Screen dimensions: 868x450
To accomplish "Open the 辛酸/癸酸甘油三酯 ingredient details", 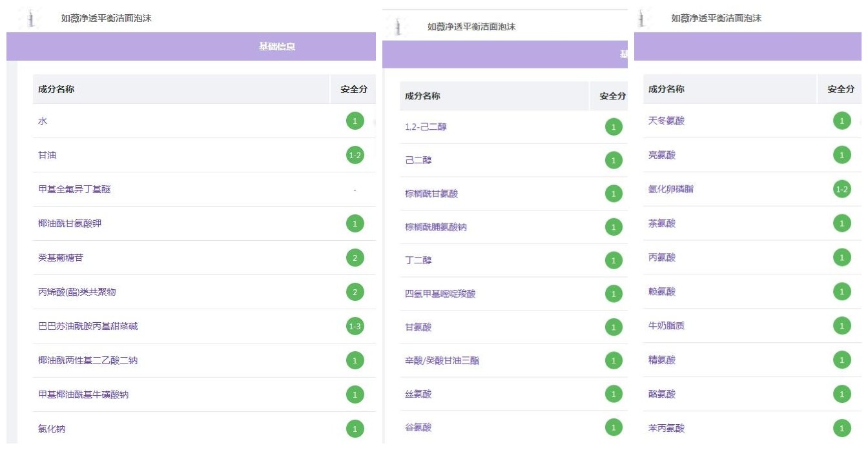I will 442,360.
